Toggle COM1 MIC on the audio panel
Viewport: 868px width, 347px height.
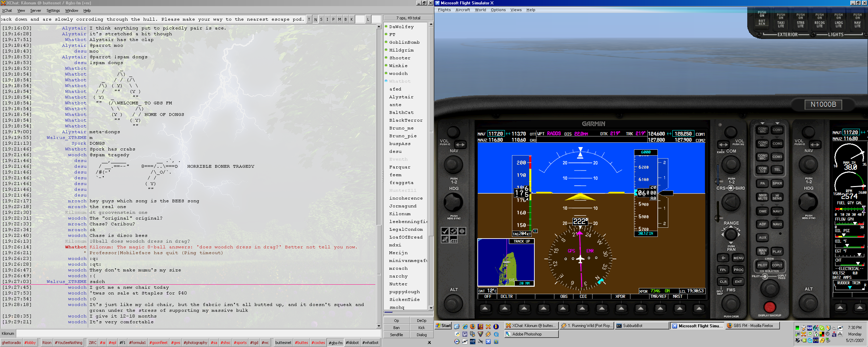763,130
